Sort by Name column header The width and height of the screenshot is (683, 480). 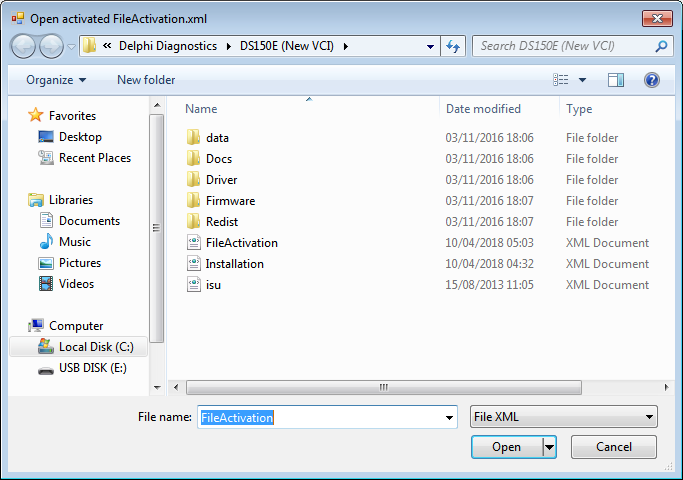pyautogui.click(x=201, y=108)
